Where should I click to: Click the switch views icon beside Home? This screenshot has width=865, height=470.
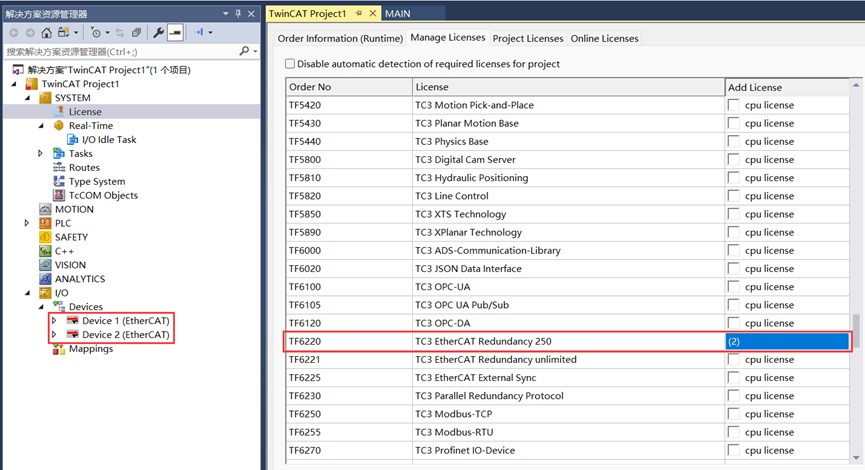(x=63, y=33)
